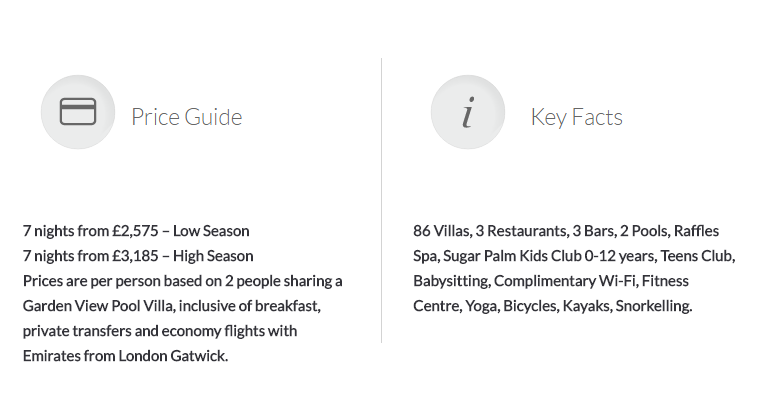Viewport: 764px width, 418px height.
Task: Click the credit card Price Guide icon
Action: tap(78, 112)
